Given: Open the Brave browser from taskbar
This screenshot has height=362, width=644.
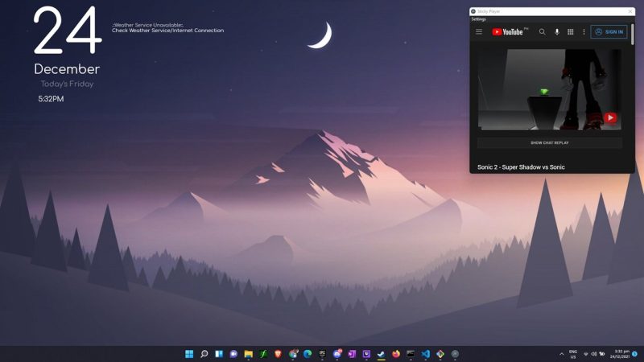Looking at the screenshot, I should click(278, 354).
